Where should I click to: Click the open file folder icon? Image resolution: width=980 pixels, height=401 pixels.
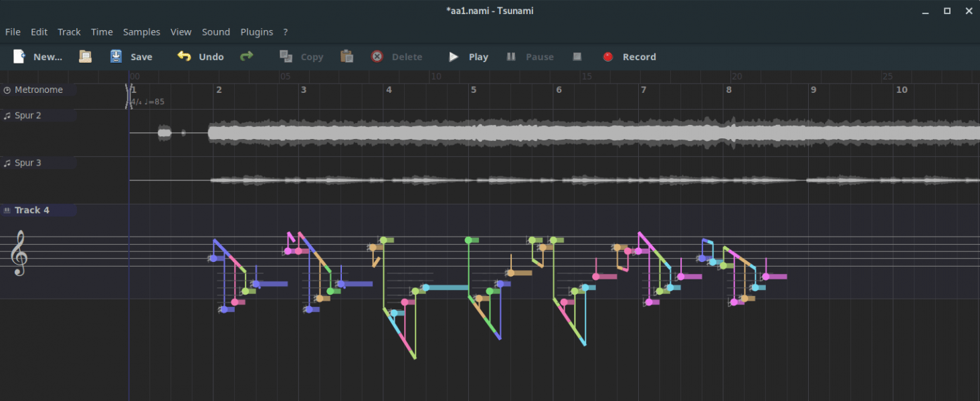85,57
